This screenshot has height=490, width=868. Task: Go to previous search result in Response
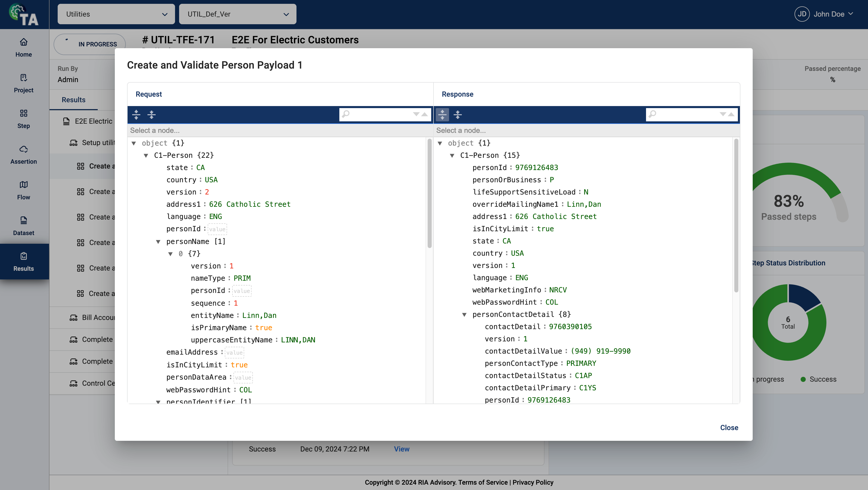tap(731, 114)
